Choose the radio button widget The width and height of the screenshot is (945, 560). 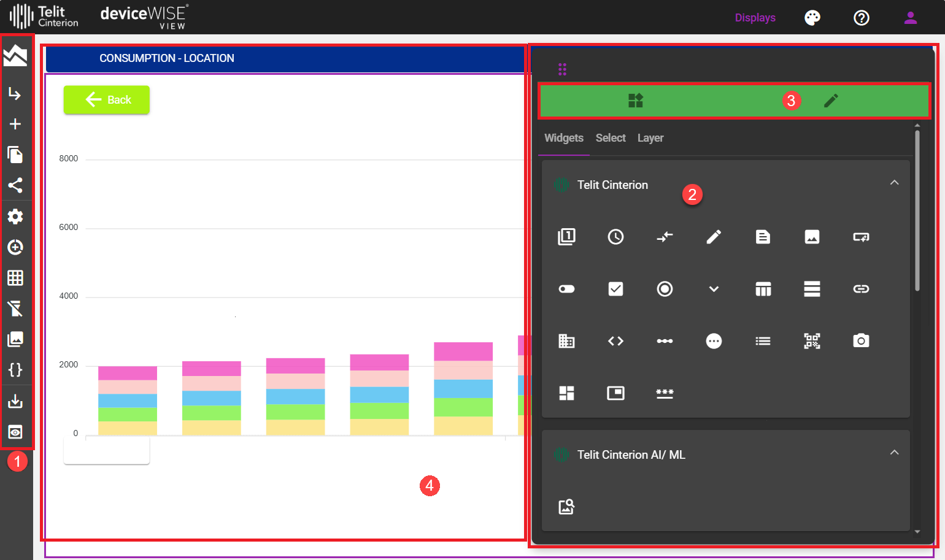click(665, 289)
